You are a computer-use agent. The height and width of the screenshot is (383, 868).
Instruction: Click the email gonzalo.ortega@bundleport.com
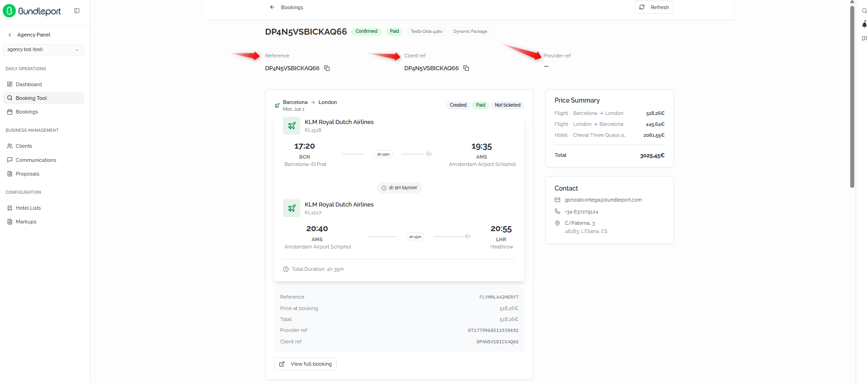[603, 200]
